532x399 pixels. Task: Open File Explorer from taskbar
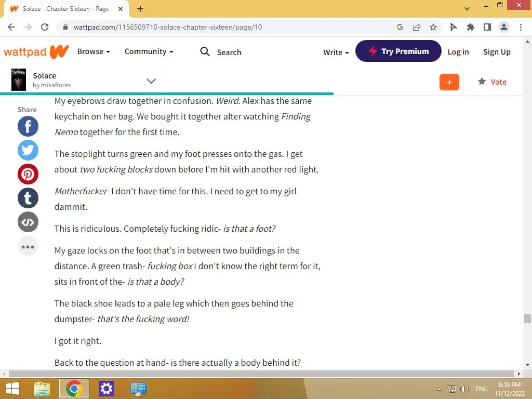[x=42, y=389]
